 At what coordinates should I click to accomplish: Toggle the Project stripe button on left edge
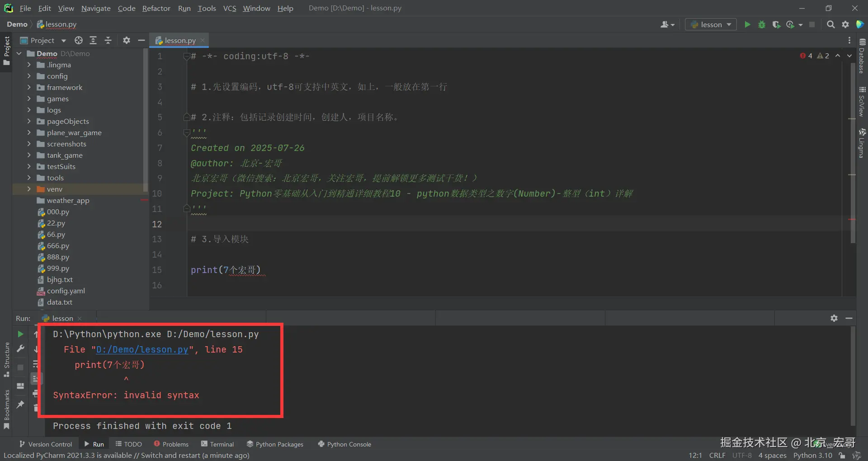click(x=7, y=51)
